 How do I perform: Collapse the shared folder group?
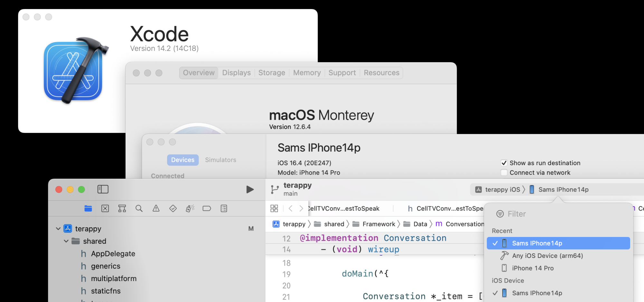point(66,241)
